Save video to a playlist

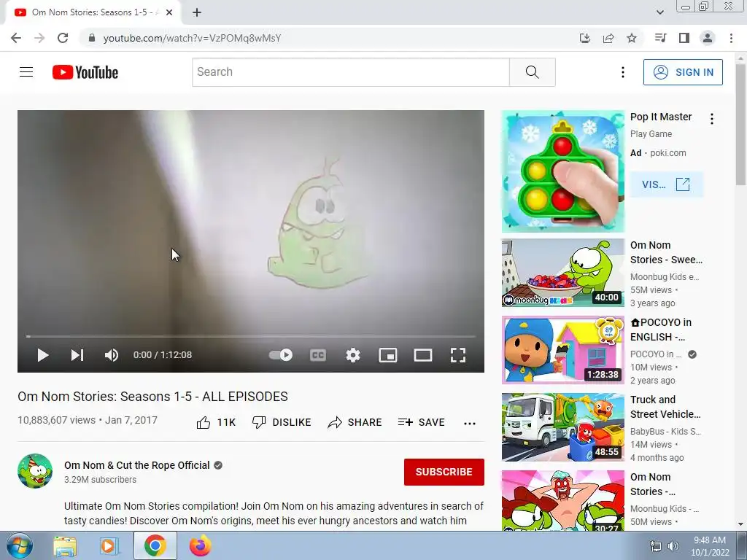click(x=422, y=422)
